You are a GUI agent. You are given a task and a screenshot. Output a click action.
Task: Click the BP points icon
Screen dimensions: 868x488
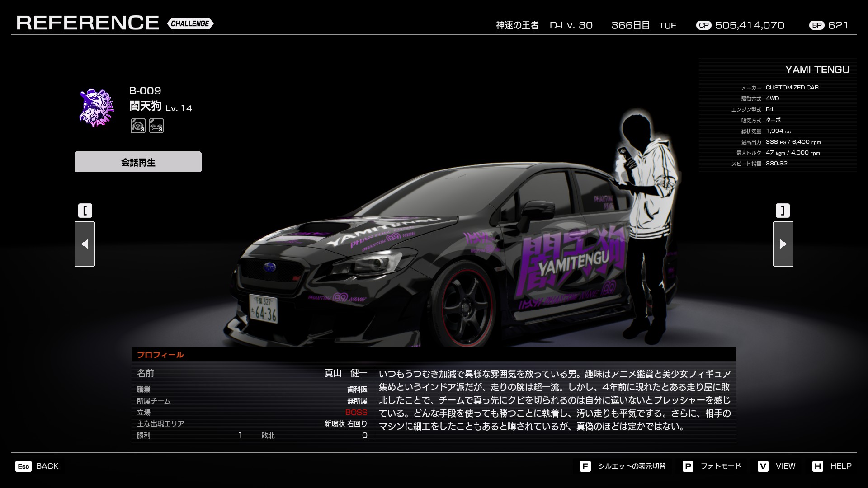click(x=817, y=25)
